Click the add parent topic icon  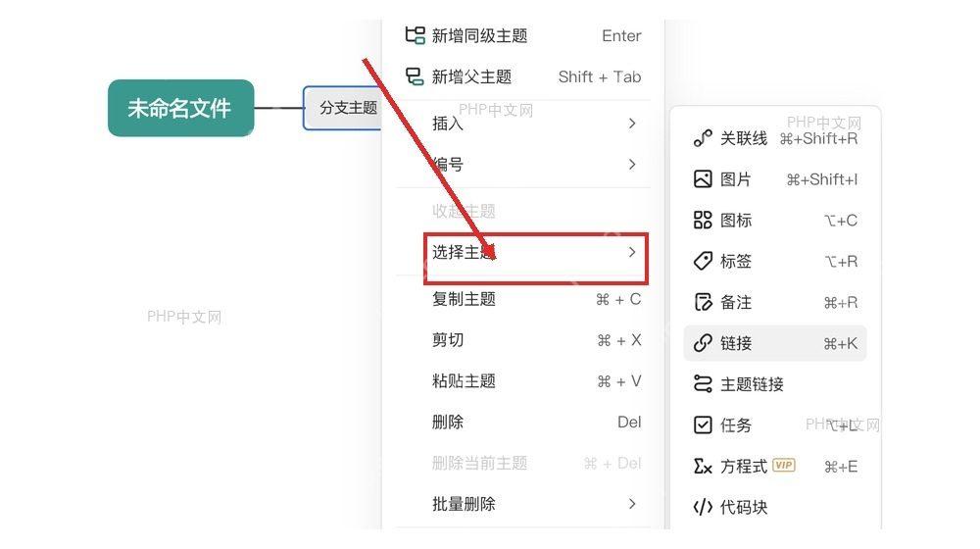[x=415, y=76]
